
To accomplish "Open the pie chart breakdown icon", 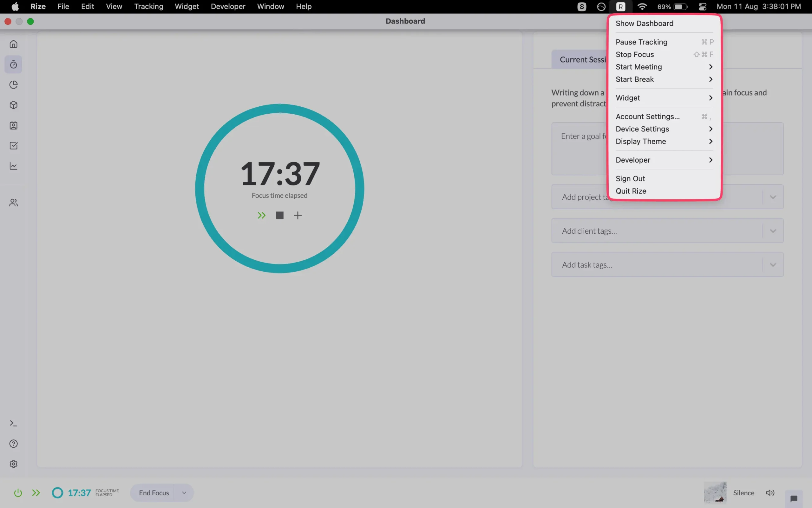I will tap(13, 85).
